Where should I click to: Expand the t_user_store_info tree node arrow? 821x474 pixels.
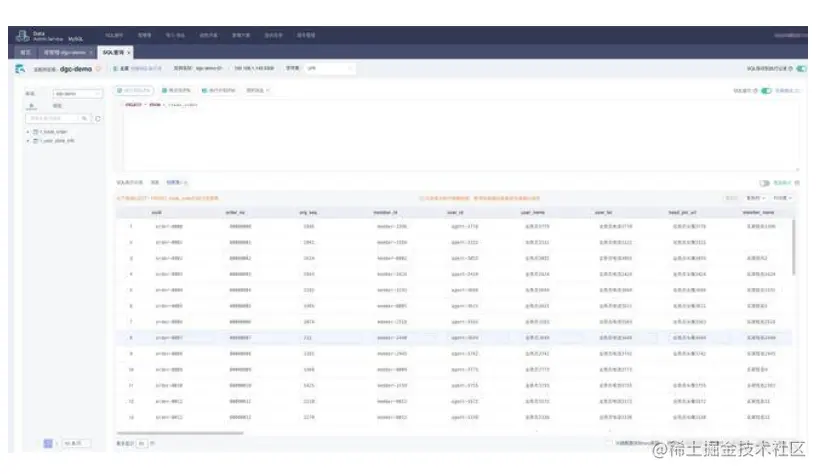[x=28, y=141]
